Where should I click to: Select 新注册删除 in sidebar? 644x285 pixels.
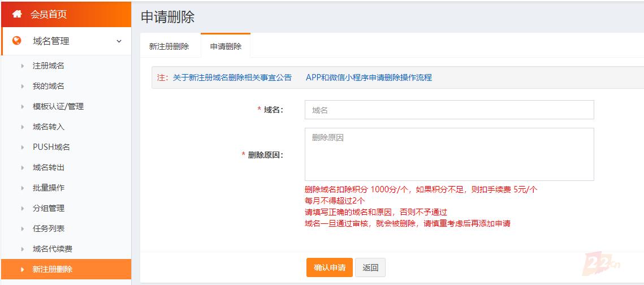[x=66, y=269]
